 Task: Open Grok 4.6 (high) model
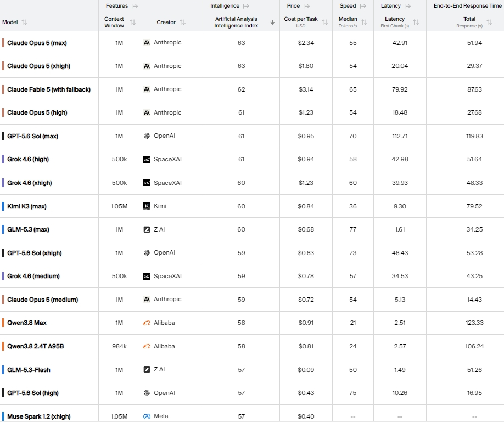[28, 159]
